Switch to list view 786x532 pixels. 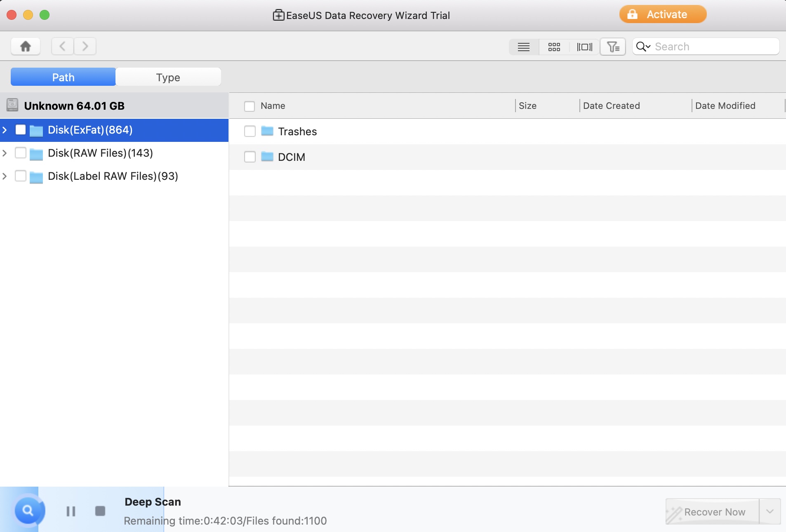pyautogui.click(x=524, y=47)
